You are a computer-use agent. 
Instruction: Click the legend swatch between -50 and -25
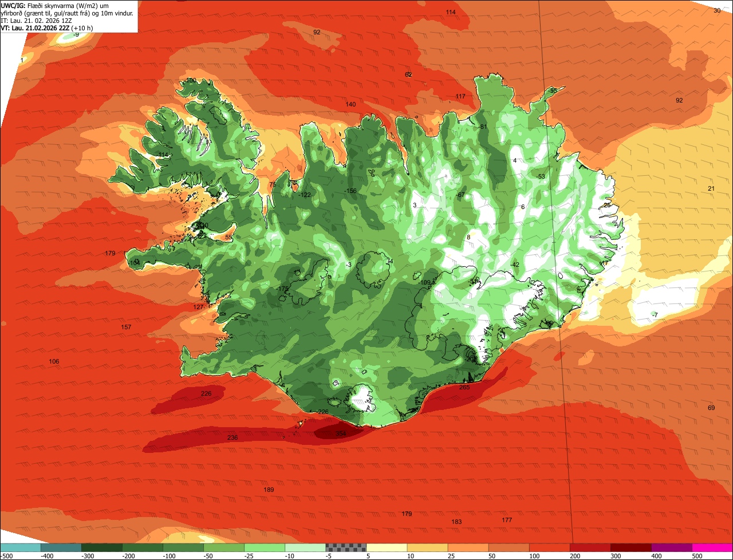223,547
